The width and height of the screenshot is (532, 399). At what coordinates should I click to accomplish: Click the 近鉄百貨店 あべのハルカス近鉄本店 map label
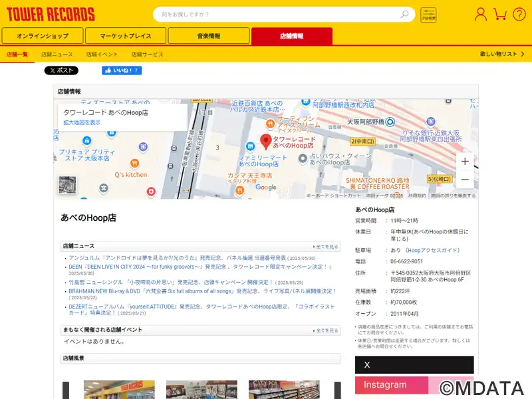pos(257,106)
